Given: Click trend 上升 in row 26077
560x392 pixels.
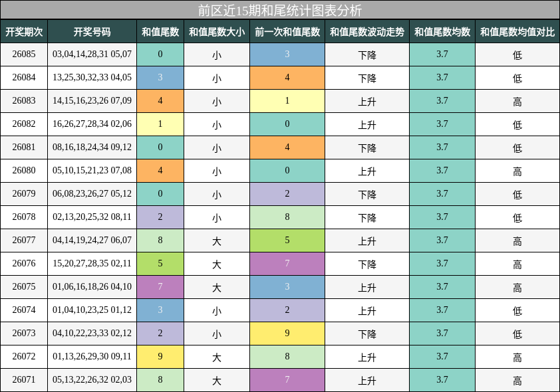Looking at the screenshot, I should point(367,241).
